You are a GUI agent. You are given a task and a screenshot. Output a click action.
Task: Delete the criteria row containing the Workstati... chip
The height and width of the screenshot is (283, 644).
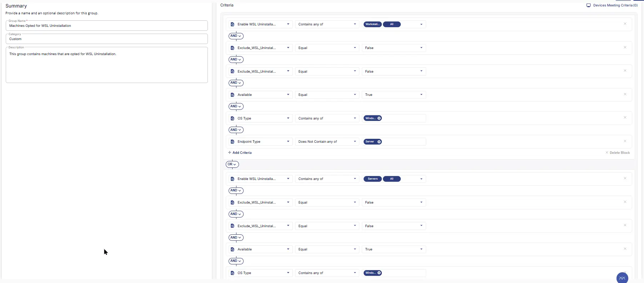pos(625,24)
